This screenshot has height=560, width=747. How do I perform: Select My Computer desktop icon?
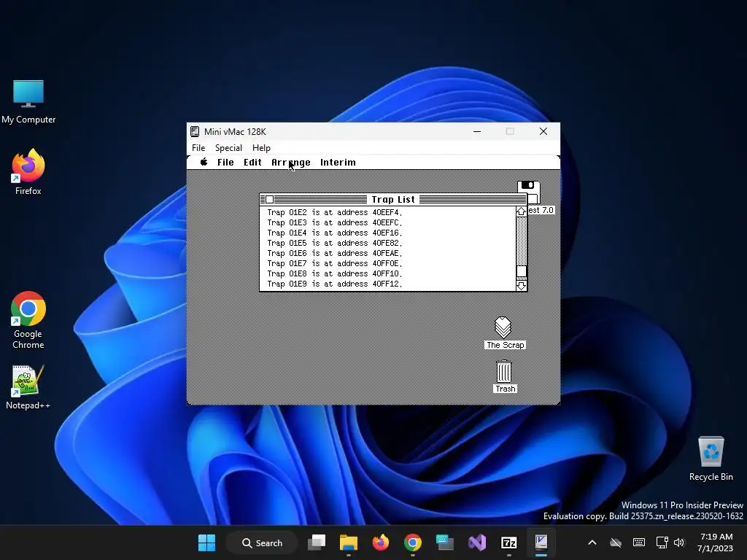click(x=28, y=102)
